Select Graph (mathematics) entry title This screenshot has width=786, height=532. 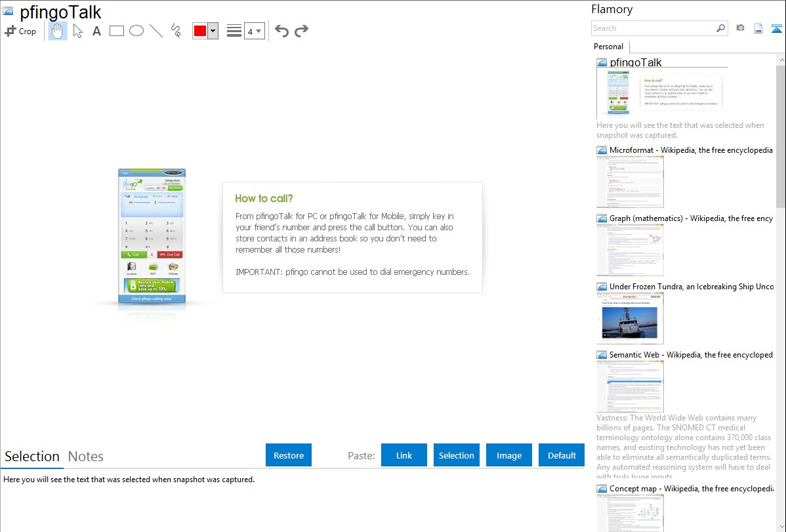click(691, 218)
